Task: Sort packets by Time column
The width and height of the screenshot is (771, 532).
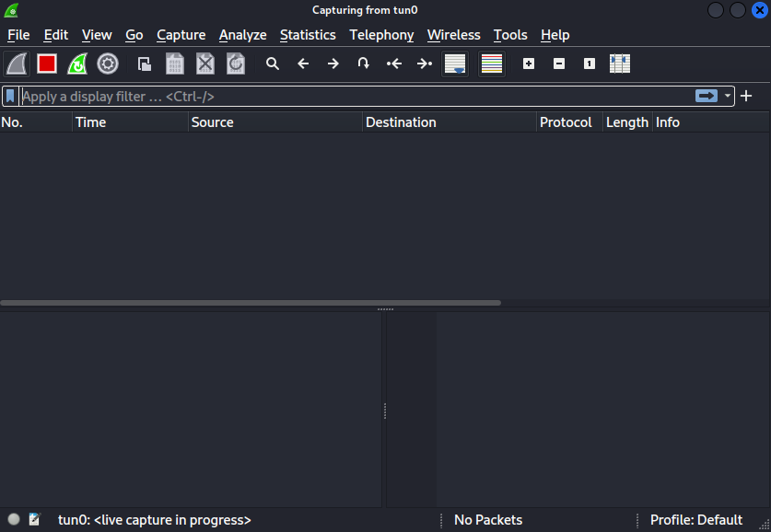Action: coord(130,122)
